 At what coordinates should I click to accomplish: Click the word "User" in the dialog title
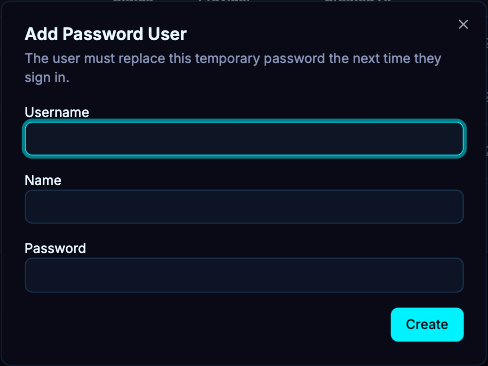point(167,34)
